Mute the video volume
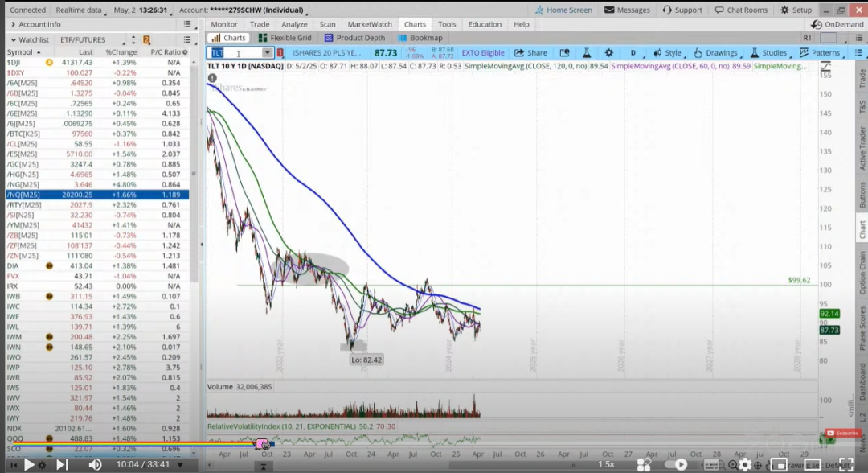 pyautogui.click(x=95, y=464)
